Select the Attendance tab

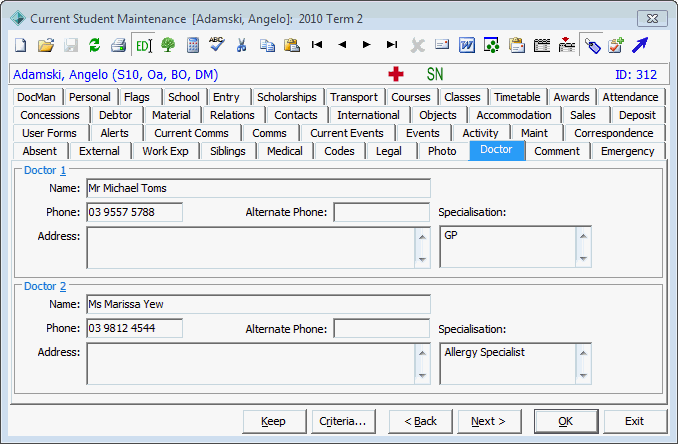[630, 97]
